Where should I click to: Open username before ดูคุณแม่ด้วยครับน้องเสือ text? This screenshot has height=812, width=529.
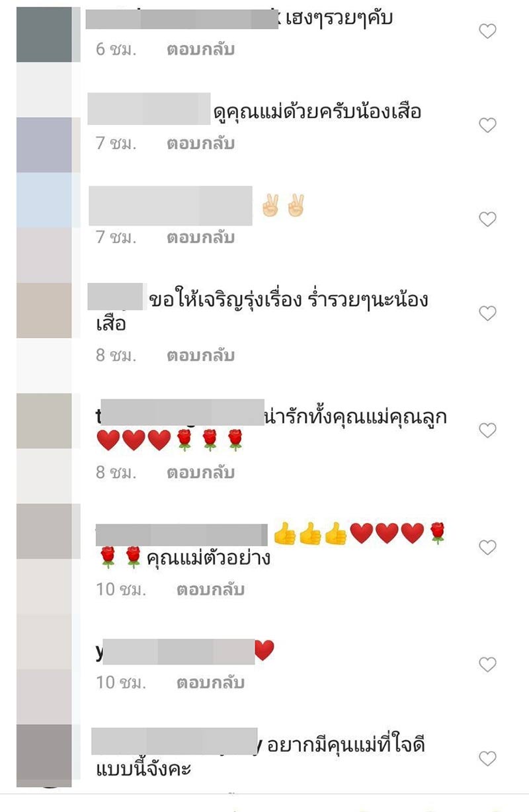click(x=149, y=109)
